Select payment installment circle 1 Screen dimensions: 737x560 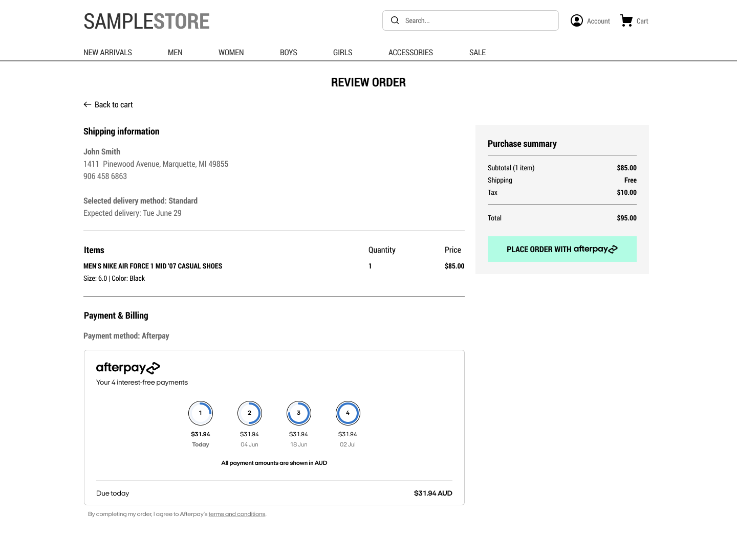pyautogui.click(x=201, y=413)
